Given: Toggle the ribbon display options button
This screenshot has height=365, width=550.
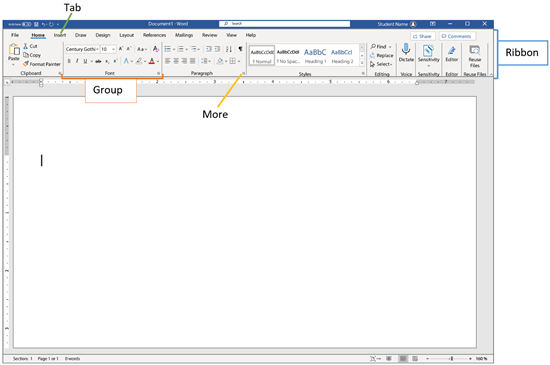Looking at the screenshot, I should [433, 24].
